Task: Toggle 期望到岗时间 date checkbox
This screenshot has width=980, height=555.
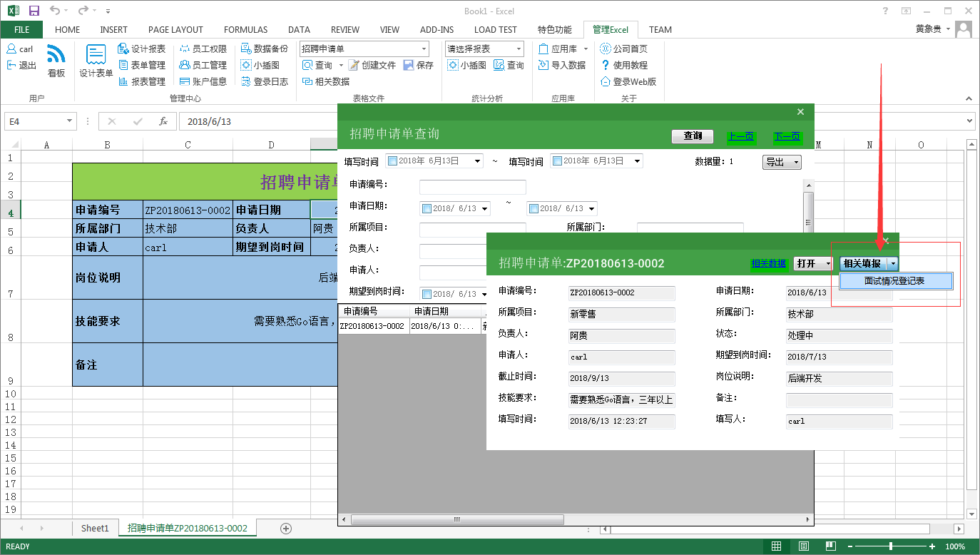Action: tap(427, 294)
